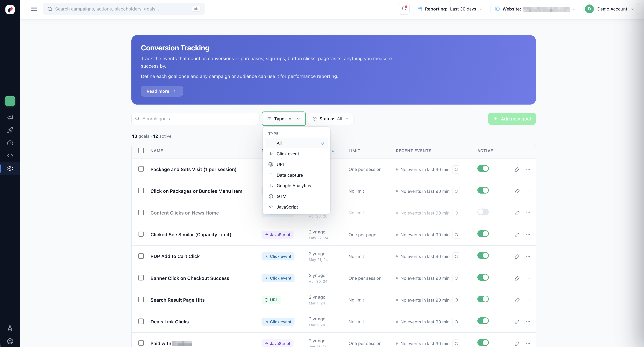Image resolution: width=644 pixels, height=347 pixels.
Task: Open the Demo Account menu
Action: point(611,9)
